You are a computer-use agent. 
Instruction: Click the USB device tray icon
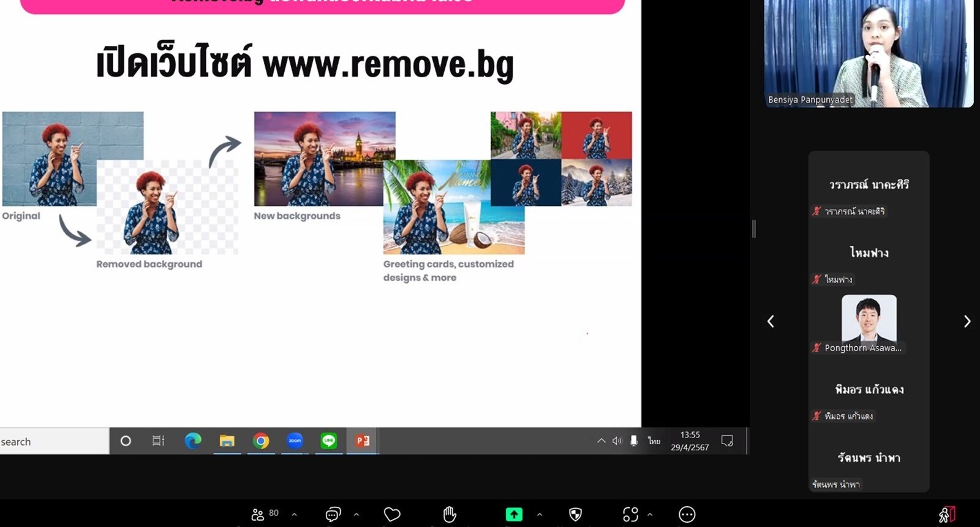click(634, 441)
